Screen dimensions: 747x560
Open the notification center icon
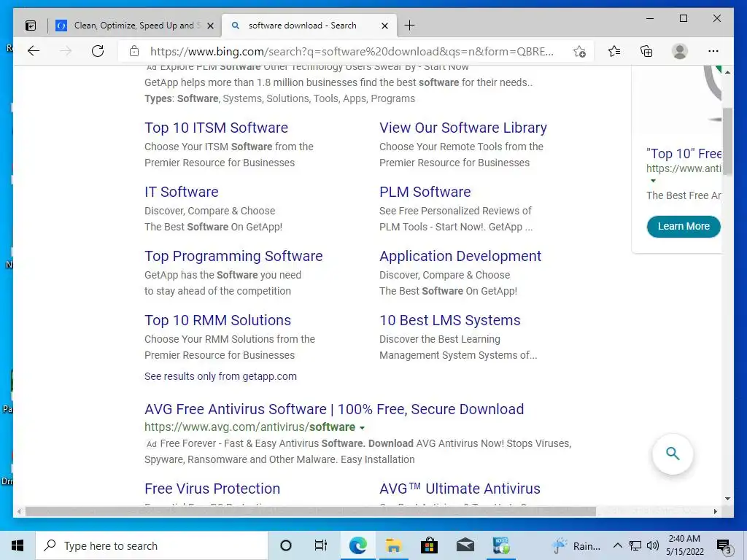724,545
